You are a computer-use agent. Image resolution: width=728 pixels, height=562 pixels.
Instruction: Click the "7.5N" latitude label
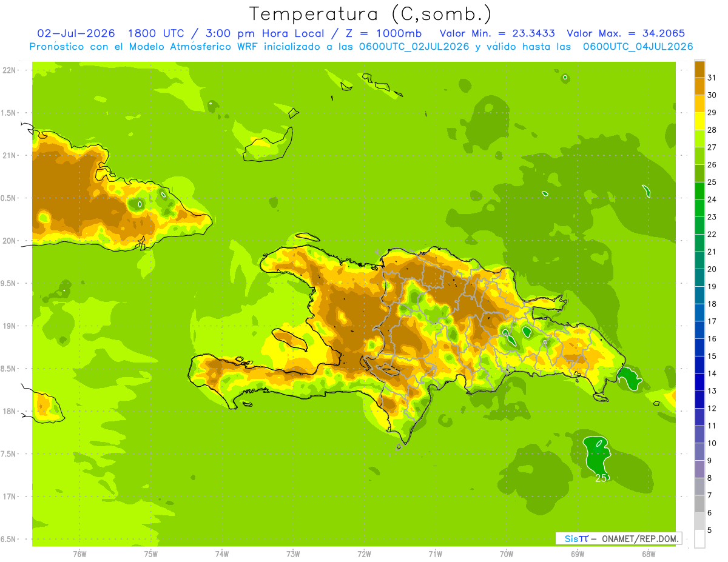pos(9,454)
